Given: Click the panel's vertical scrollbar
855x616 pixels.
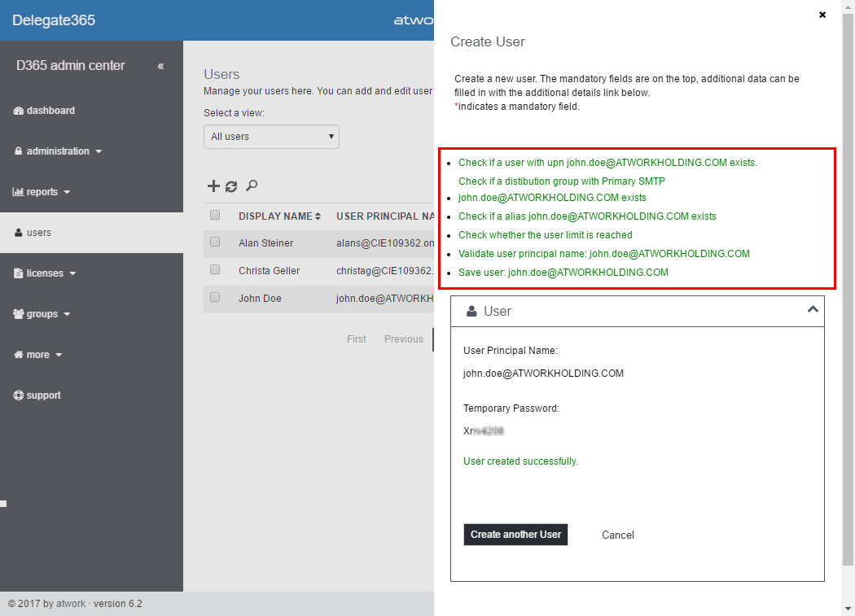Looking at the screenshot, I should 848,285.
